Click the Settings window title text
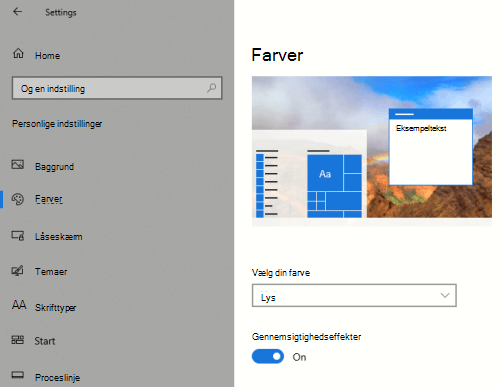This screenshot has height=387, width=500. point(61,13)
